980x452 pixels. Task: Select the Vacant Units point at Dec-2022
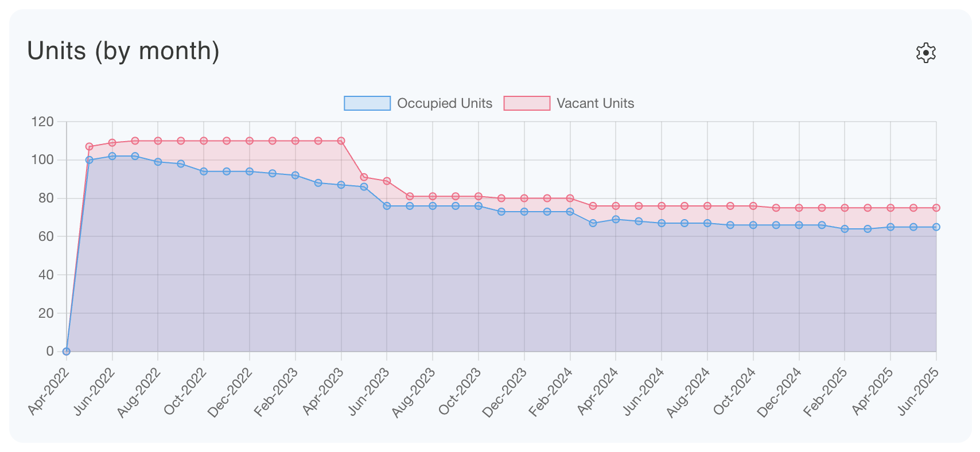coord(250,141)
